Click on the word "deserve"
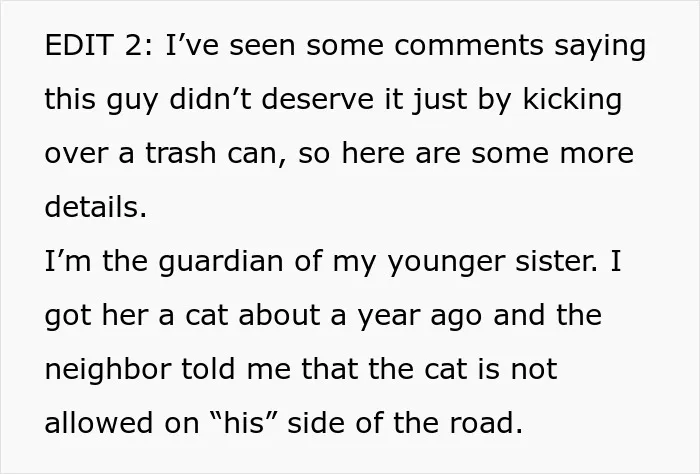This screenshot has width=700, height=474. (x=317, y=99)
